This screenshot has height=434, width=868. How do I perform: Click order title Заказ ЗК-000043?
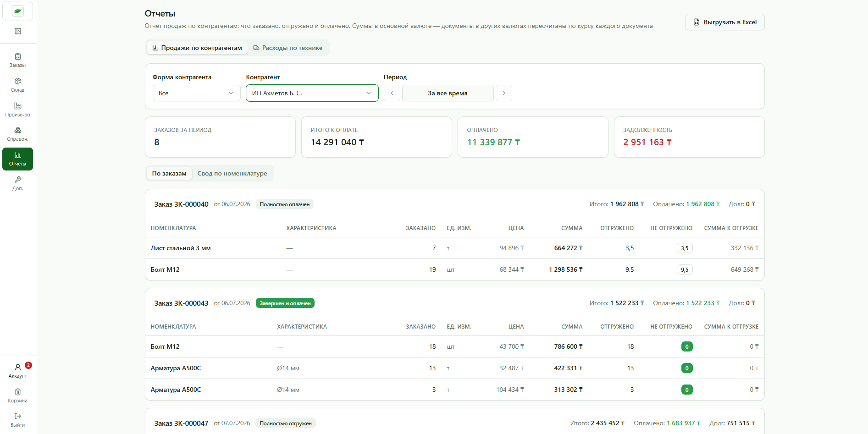point(181,303)
